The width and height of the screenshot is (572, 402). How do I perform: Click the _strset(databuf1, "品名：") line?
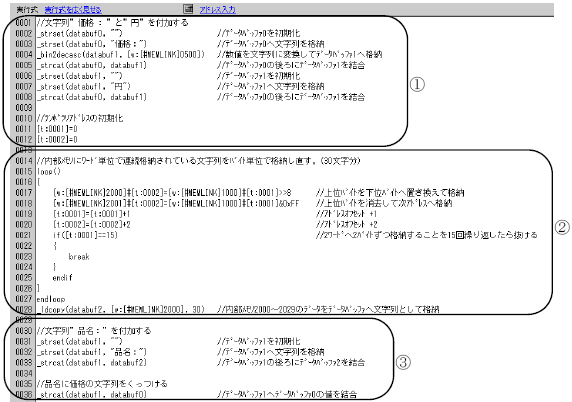(92, 352)
